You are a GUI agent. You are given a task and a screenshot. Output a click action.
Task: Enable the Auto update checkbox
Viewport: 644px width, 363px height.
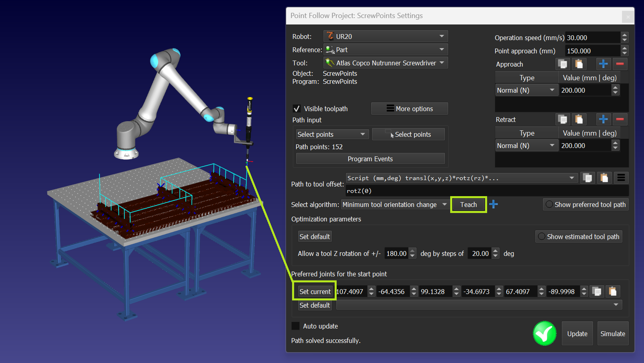(296, 326)
